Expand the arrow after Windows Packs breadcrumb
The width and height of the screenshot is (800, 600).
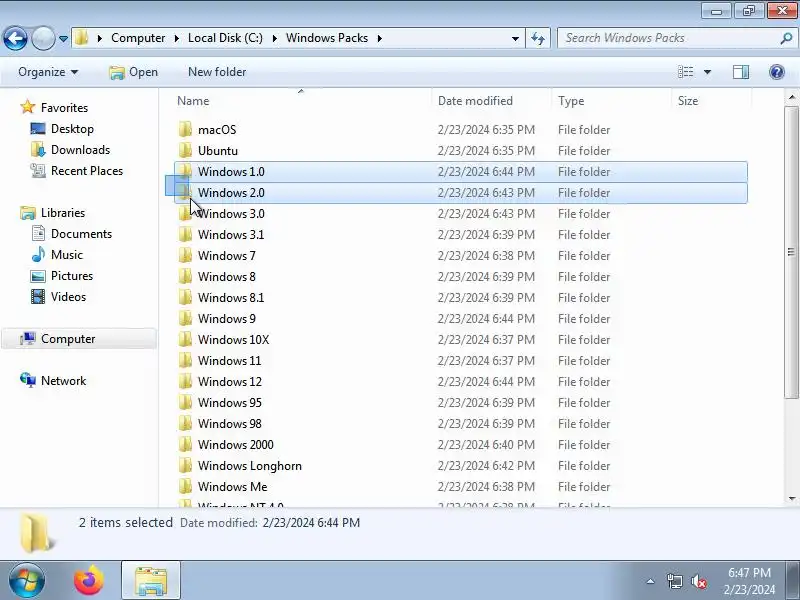point(380,38)
